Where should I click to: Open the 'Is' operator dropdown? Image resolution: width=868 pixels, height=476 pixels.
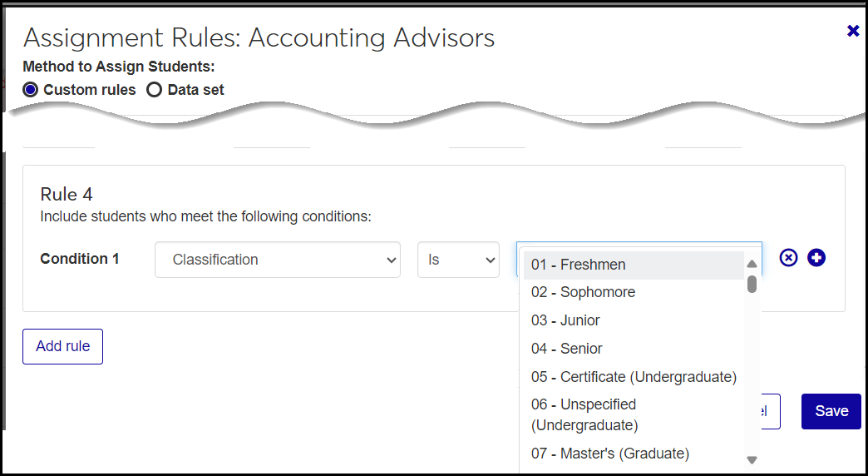[457, 260]
